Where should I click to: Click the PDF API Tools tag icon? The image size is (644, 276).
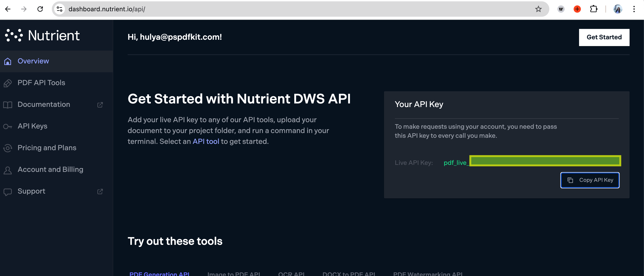[8, 83]
